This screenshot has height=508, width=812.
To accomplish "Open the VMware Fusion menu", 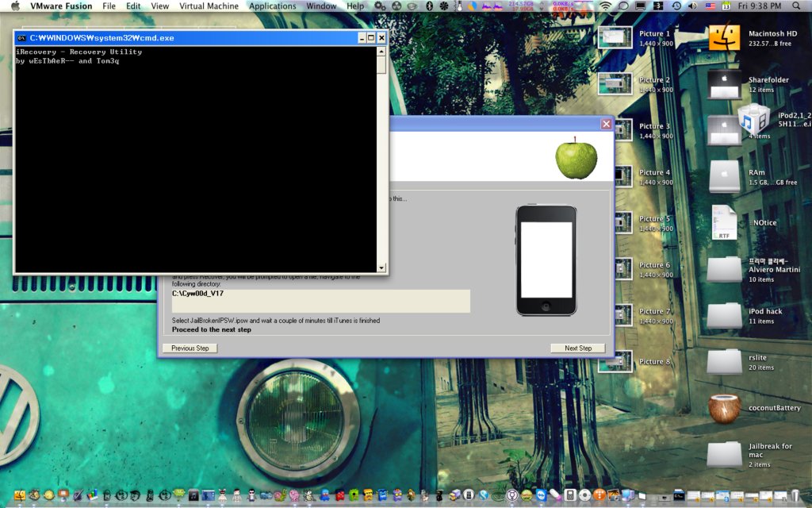I will pos(61,6).
